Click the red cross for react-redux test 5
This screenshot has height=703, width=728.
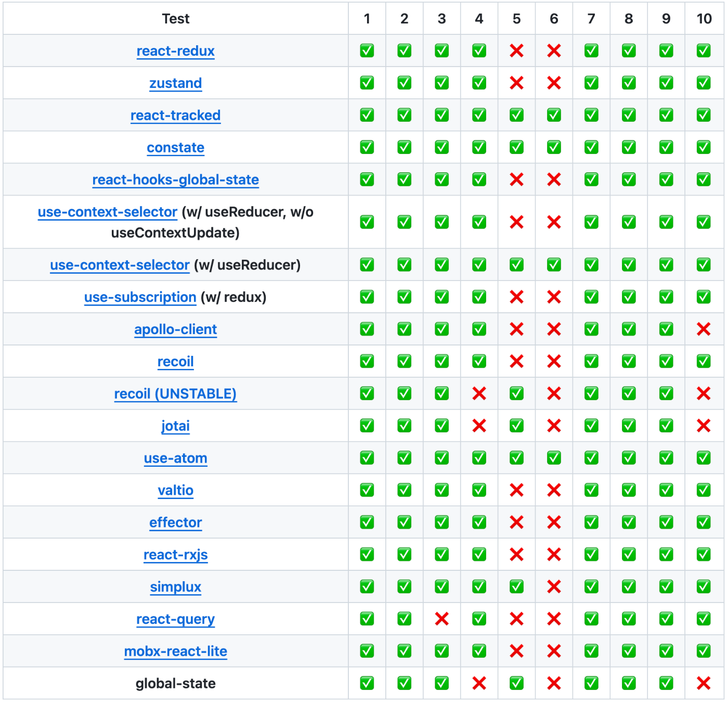[516, 51]
